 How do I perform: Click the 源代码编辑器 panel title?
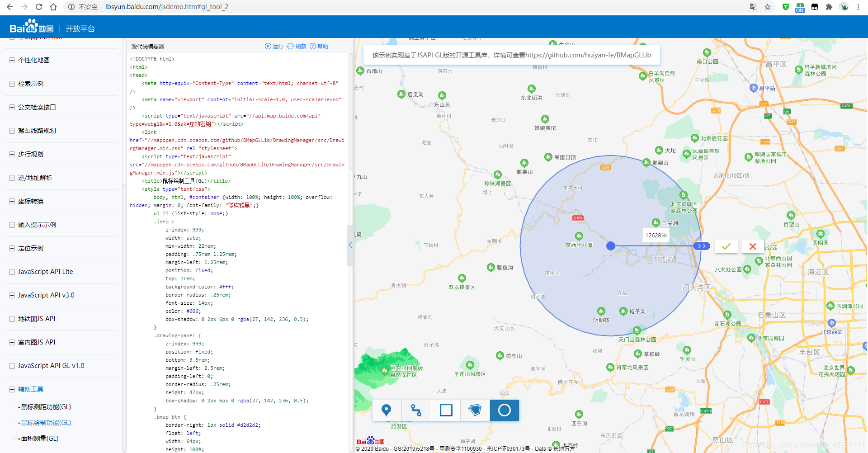[x=148, y=46]
